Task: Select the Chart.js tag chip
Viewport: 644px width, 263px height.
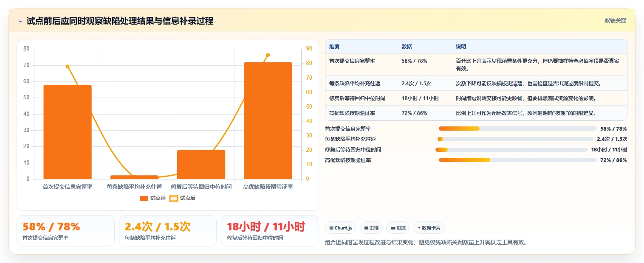Action: (x=341, y=228)
